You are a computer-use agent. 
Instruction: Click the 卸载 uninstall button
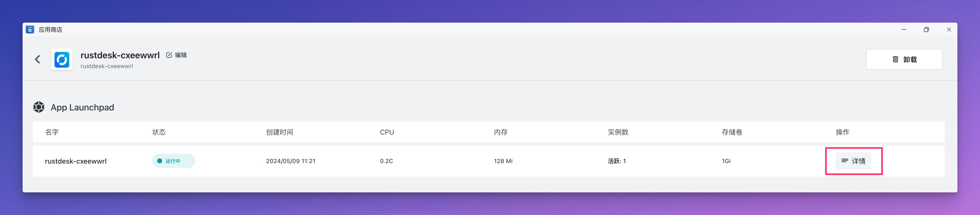coord(904,59)
